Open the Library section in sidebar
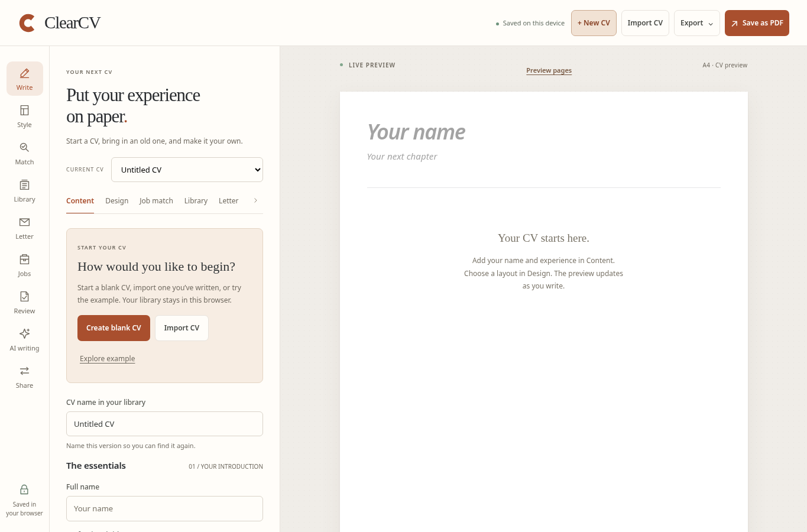807x532 pixels. pyautogui.click(x=25, y=190)
